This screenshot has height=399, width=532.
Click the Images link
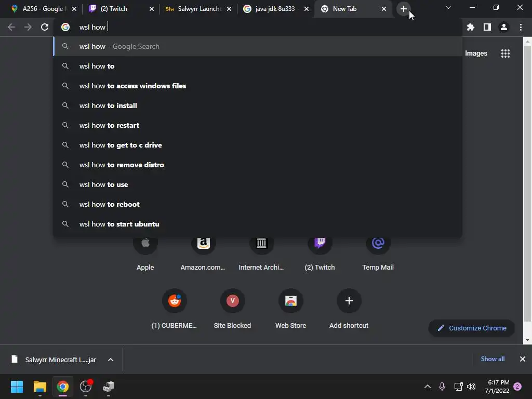pyautogui.click(x=476, y=54)
